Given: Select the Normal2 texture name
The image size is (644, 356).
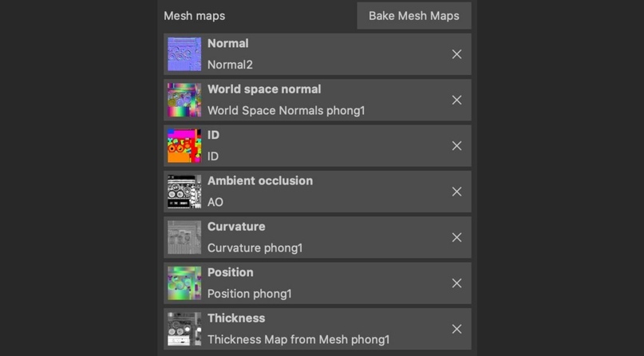Looking at the screenshot, I should [230, 65].
